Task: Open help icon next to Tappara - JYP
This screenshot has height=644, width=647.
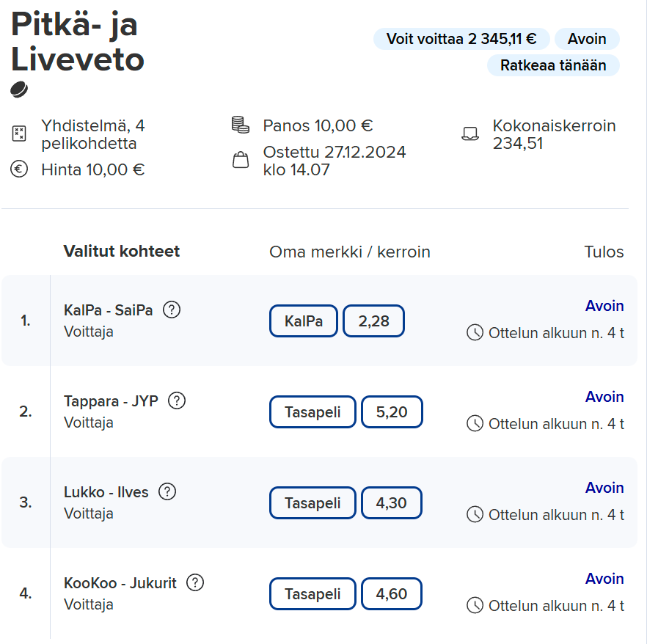Action: (x=177, y=400)
